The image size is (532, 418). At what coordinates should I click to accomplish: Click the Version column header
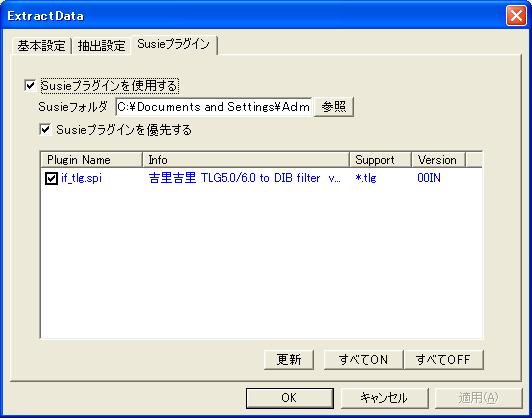438,160
